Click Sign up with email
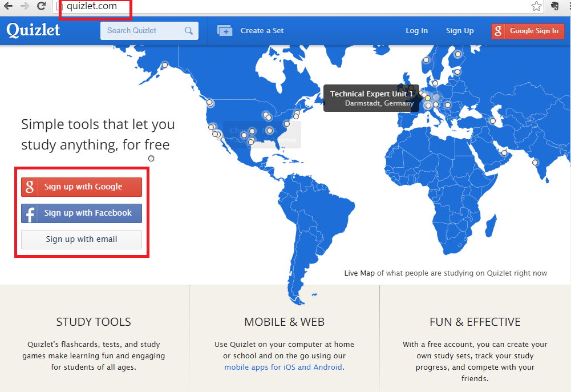The width and height of the screenshot is (571, 392). 82,239
